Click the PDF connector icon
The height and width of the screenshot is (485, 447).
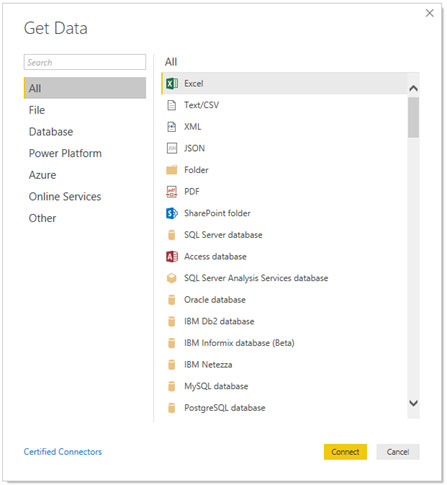[172, 192]
